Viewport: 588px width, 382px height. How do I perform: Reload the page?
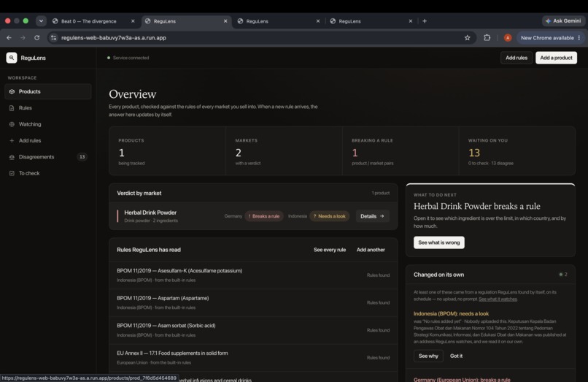click(x=36, y=38)
